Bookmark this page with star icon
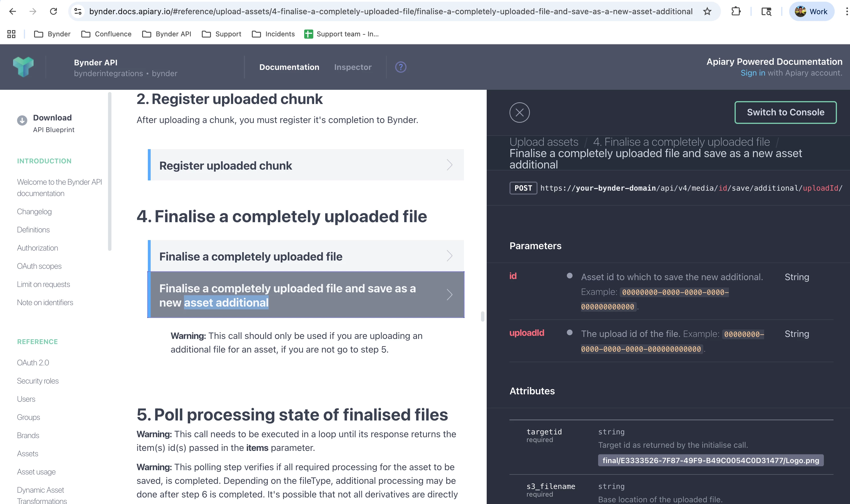The image size is (850, 504). [x=707, y=12]
